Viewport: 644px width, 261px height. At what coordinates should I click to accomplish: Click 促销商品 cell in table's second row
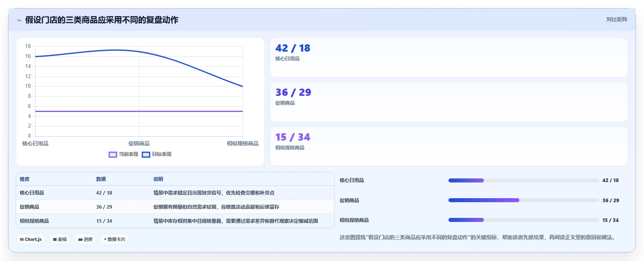[x=29, y=207]
